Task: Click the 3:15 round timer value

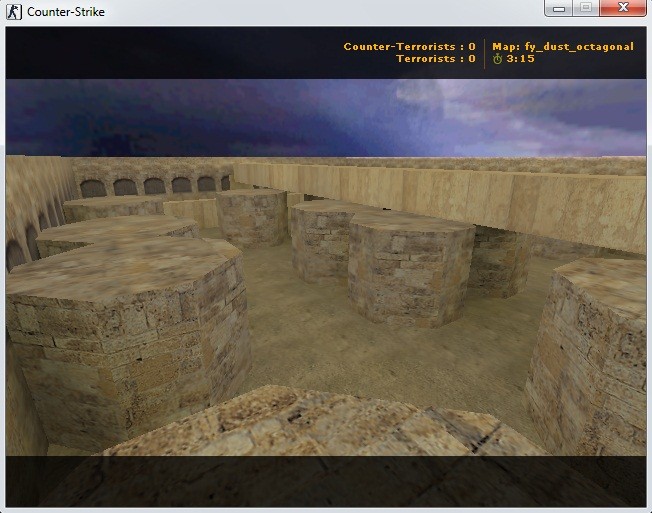Action: pos(521,59)
